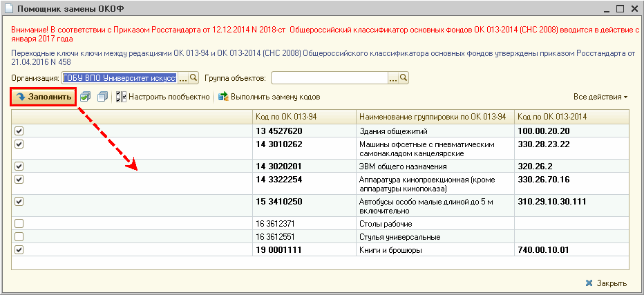Open Настроить пообъектно
The height and width of the screenshot is (295, 644).
click(163, 97)
